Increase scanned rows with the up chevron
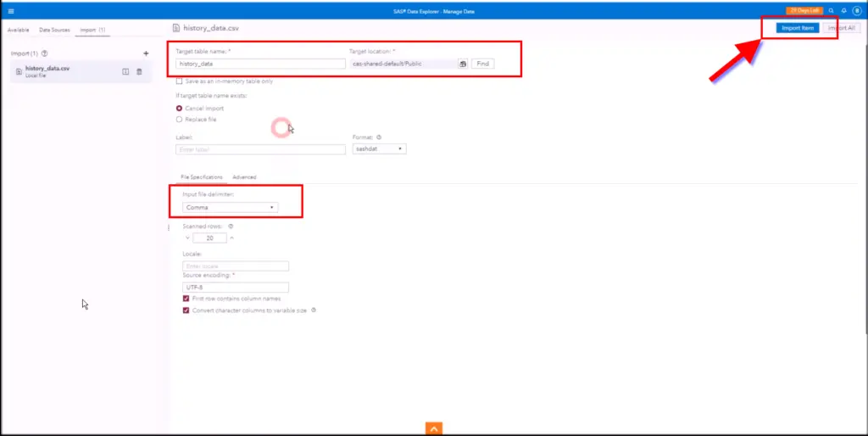This screenshot has width=868, height=436. tap(231, 238)
